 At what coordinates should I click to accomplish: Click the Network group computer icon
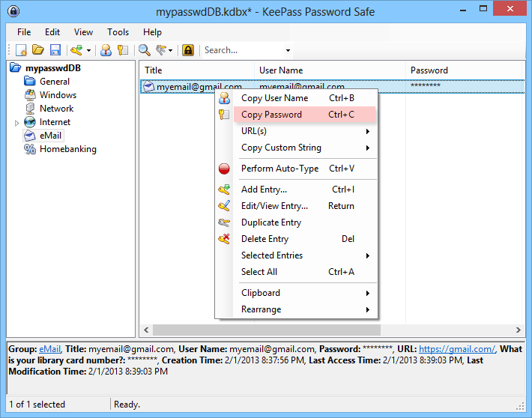pyautogui.click(x=30, y=109)
